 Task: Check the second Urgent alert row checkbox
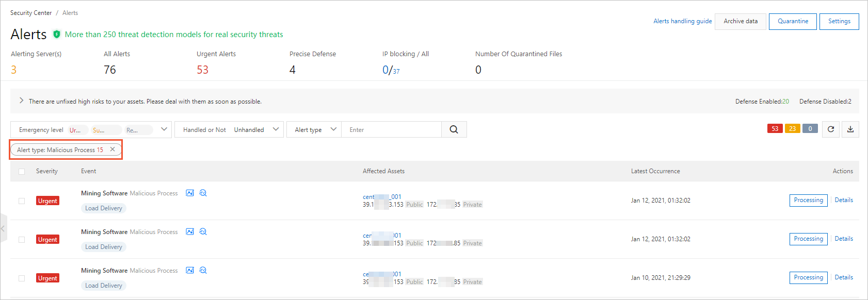coord(22,240)
